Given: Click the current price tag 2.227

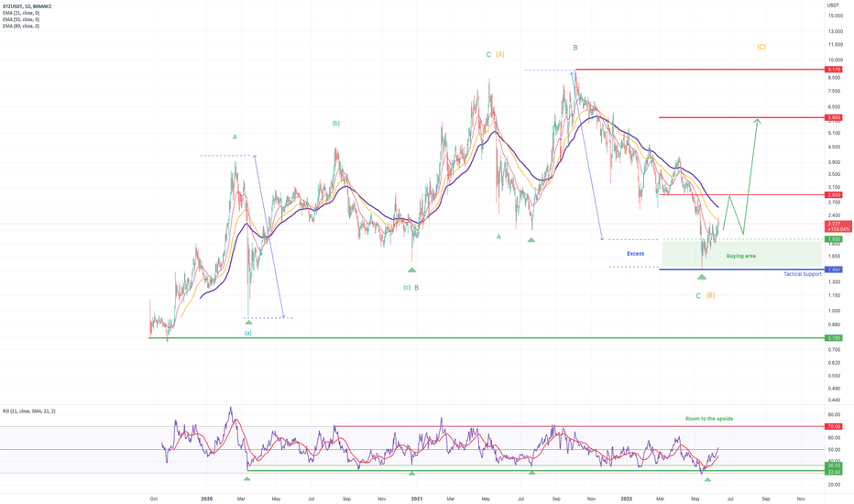Looking at the screenshot, I should [x=838, y=226].
